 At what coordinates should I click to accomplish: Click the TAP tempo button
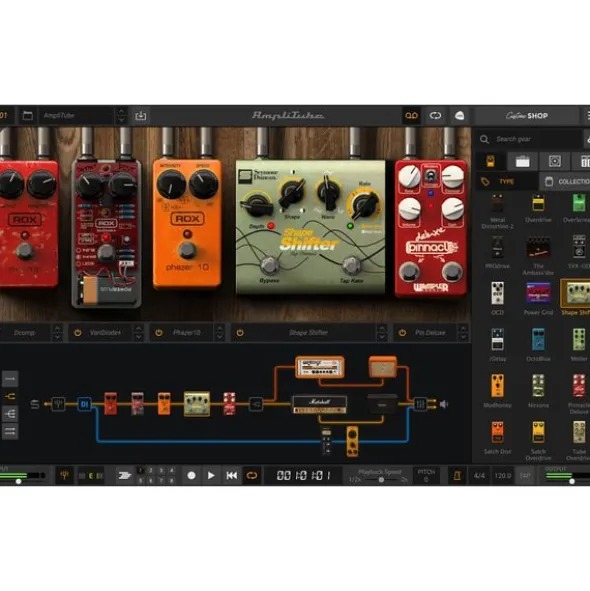pyautogui.click(x=525, y=476)
